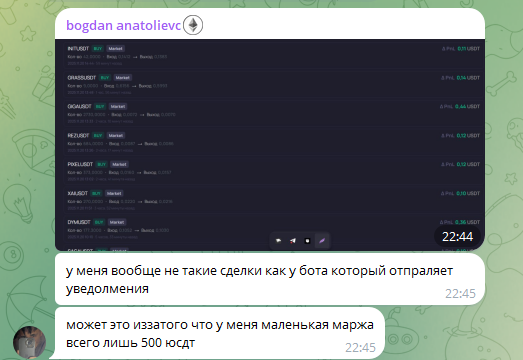Screen dimensions: 523x360
Task: Click the DYMUSDT trade row title
Action: coord(79,222)
